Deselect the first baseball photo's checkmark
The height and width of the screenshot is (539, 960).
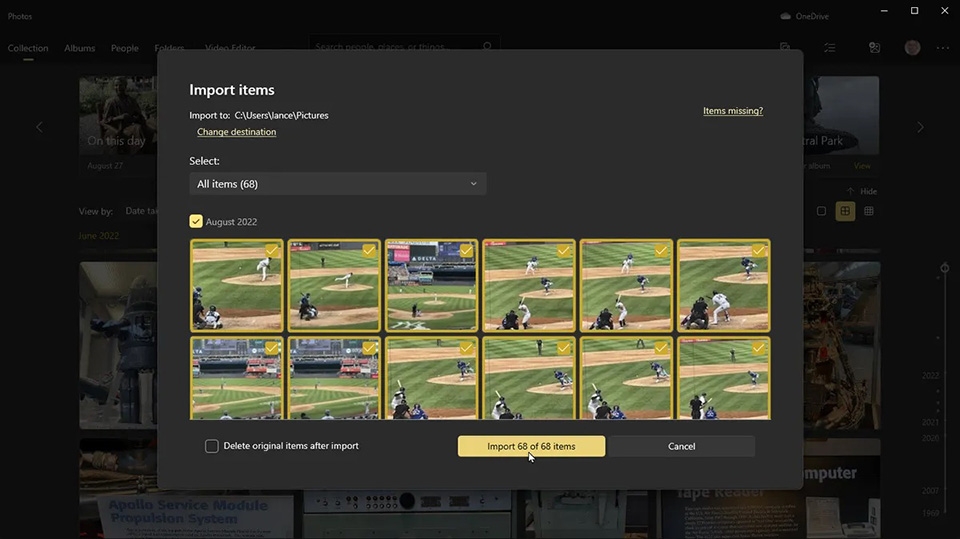coord(271,251)
